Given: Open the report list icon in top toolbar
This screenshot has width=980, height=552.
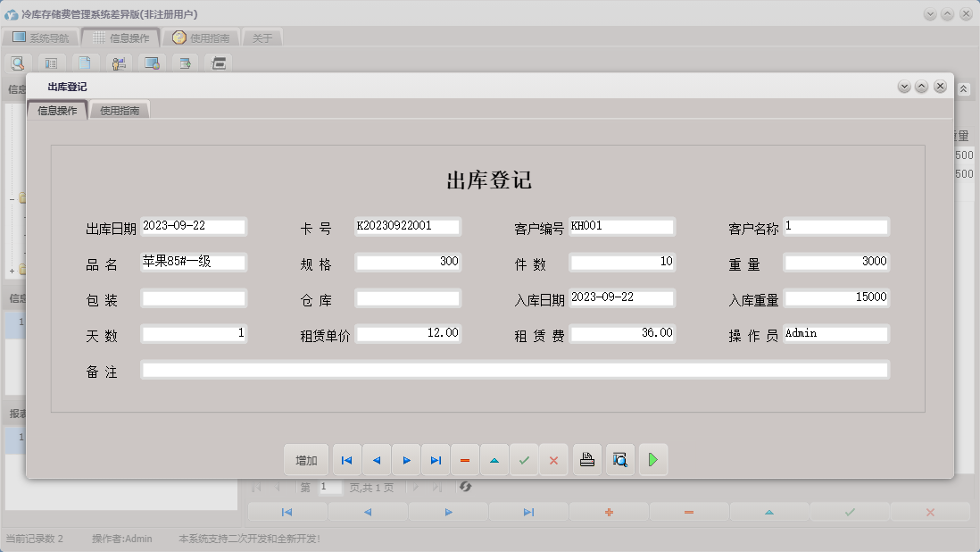Looking at the screenshot, I should (x=51, y=63).
